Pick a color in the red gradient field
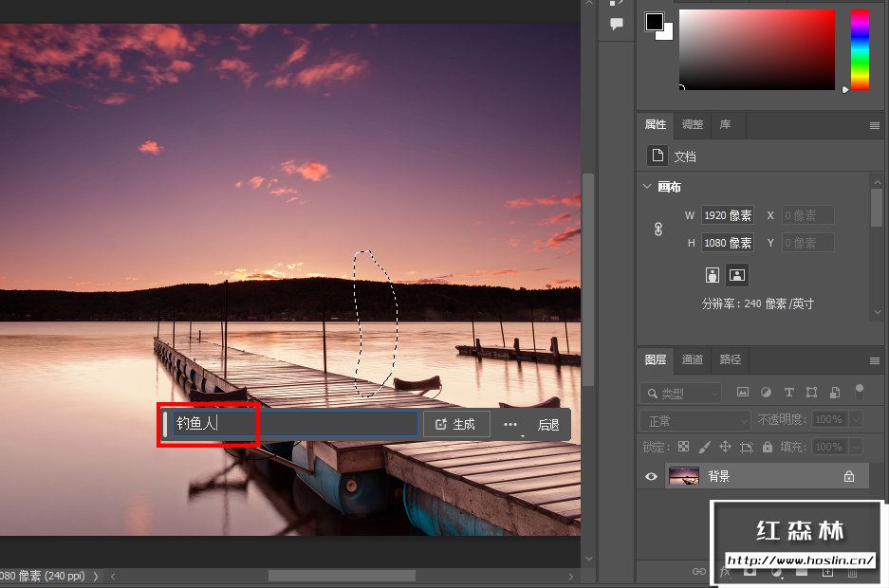The width and height of the screenshot is (889, 588). click(757, 49)
